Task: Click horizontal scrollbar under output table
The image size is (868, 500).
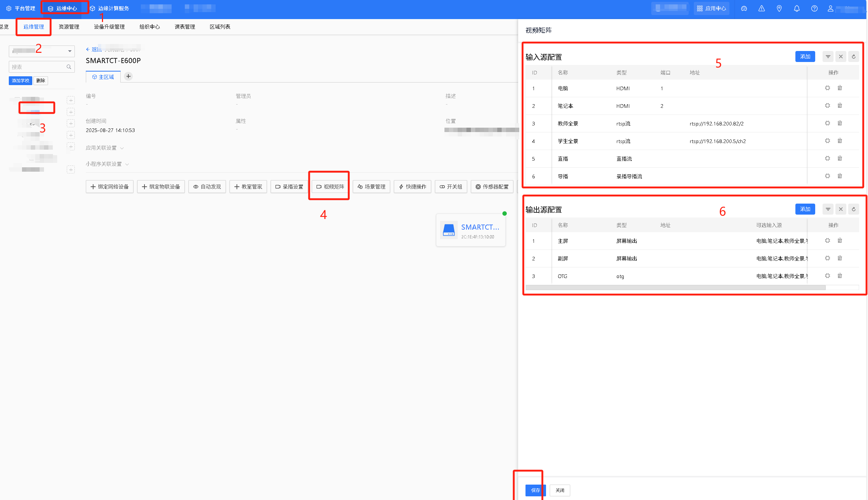Action: tap(675, 288)
